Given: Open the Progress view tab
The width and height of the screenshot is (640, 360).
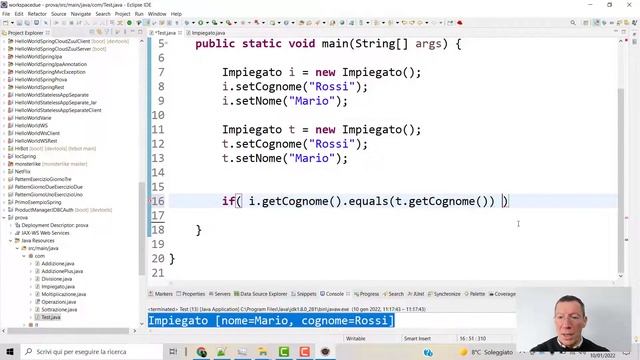Looking at the screenshot, I should [367, 294].
